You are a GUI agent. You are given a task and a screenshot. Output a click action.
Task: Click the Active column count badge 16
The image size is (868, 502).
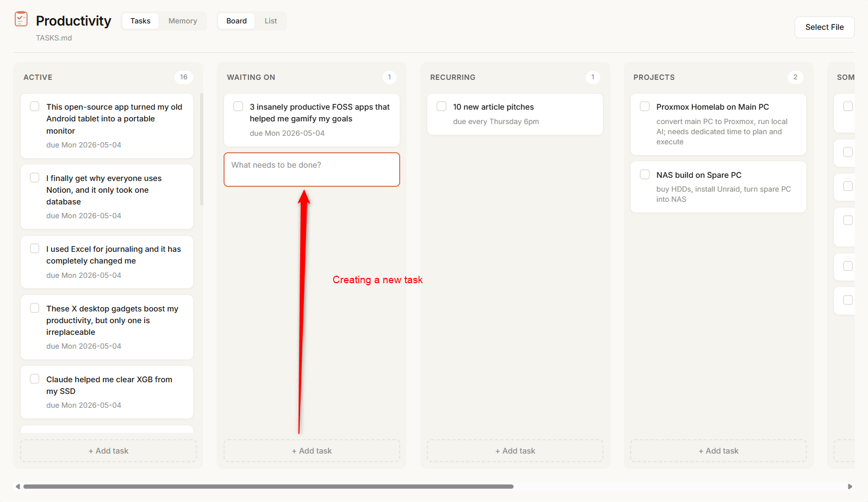184,77
